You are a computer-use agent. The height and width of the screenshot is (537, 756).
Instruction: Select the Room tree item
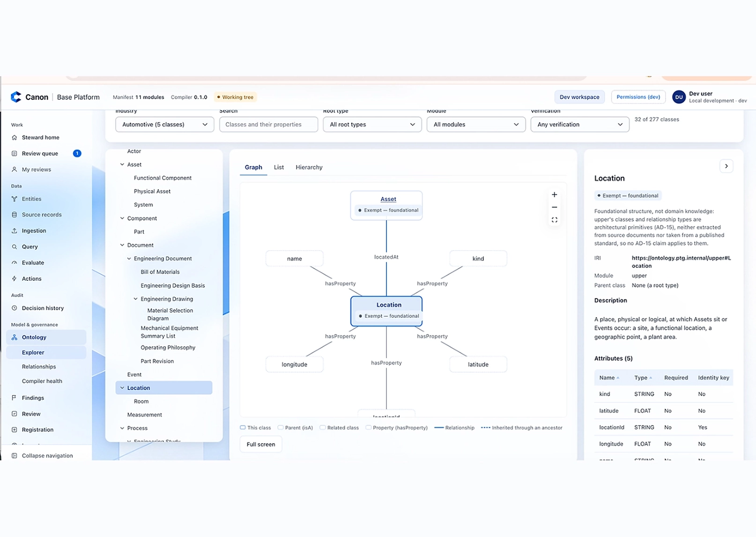[x=141, y=401]
